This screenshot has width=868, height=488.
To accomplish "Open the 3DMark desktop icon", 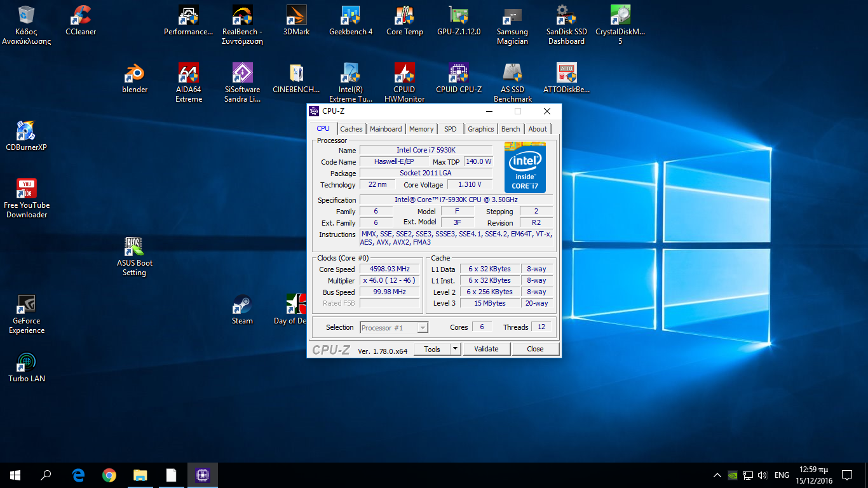I will (296, 21).
